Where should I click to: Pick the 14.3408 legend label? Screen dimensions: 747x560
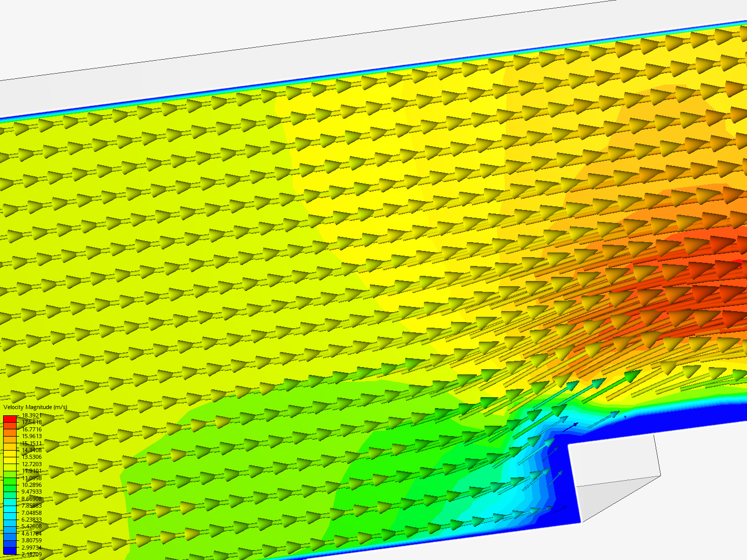coord(32,450)
